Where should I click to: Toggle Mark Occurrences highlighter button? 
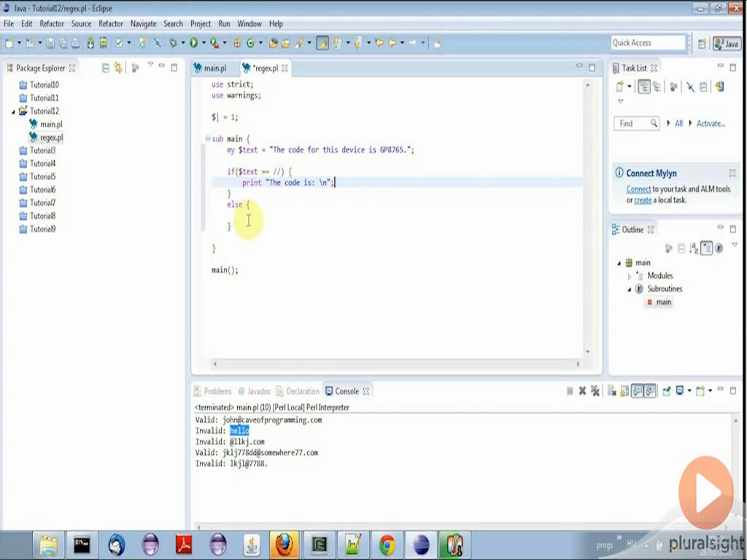322,43
